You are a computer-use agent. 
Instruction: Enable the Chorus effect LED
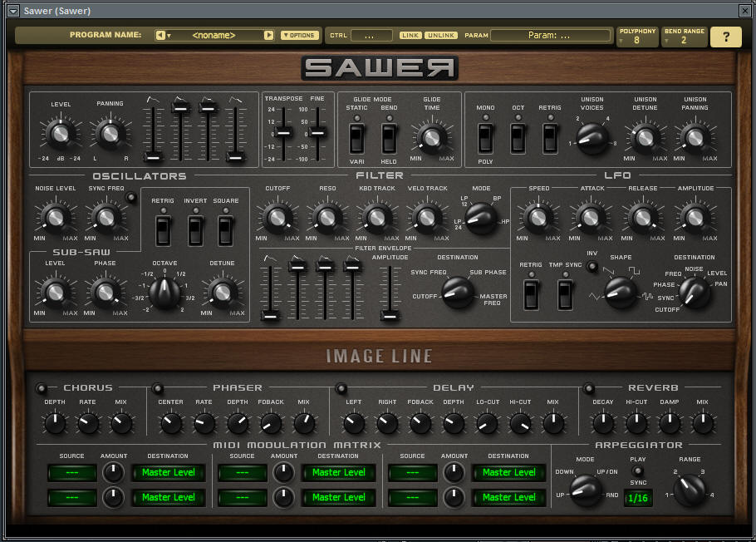point(41,388)
